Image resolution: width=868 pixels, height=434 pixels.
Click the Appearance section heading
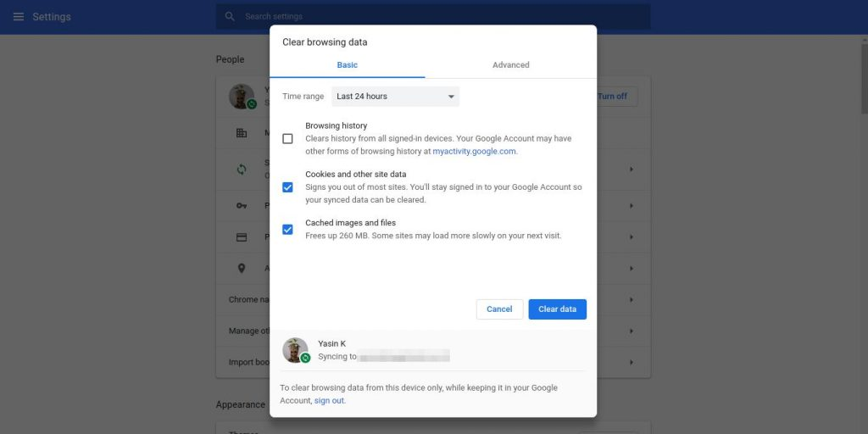pyautogui.click(x=240, y=404)
